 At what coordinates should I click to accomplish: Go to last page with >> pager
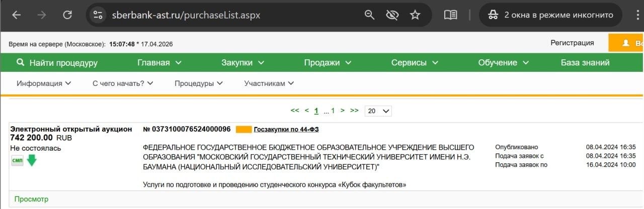click(354, 111)
